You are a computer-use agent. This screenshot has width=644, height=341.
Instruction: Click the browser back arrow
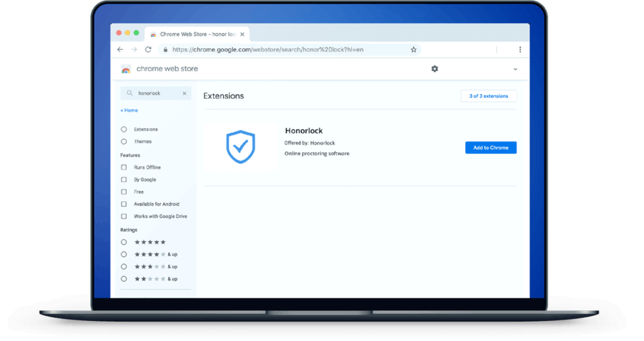120,50
